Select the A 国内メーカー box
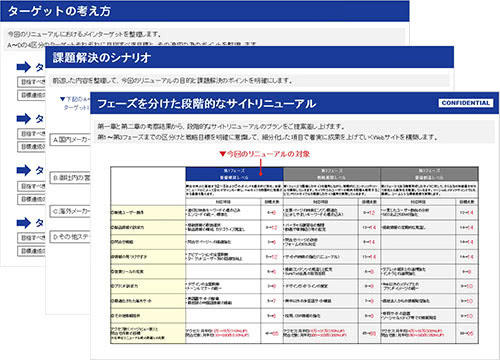The height and width of the screenshot is (360, 500). 70,140
